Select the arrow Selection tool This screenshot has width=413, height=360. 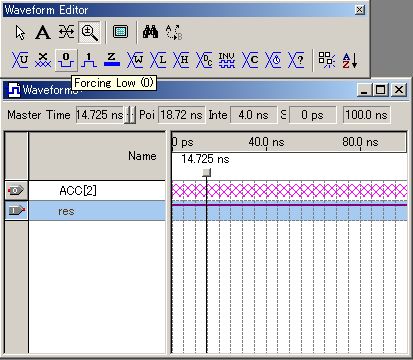tap(20, 33)
